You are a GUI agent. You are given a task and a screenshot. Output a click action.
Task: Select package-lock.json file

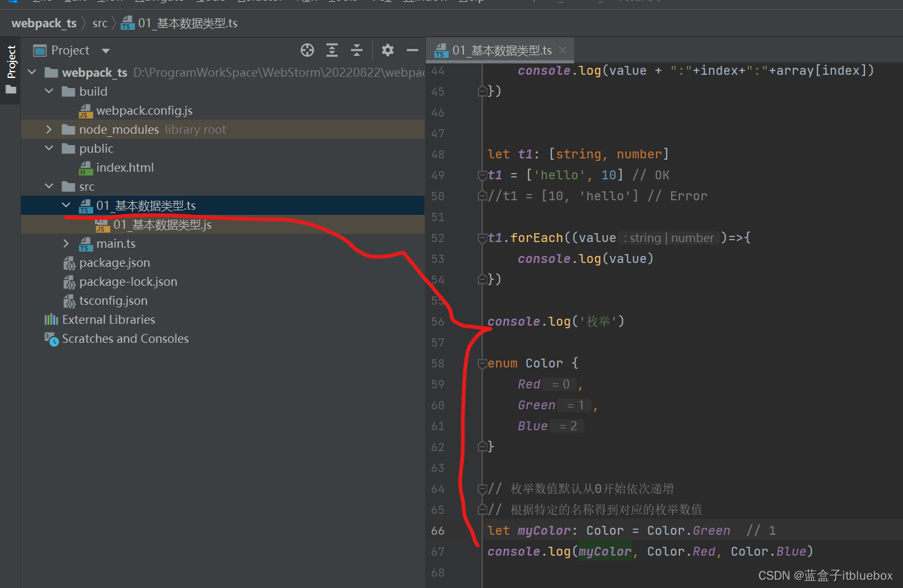tap(128, 281)
